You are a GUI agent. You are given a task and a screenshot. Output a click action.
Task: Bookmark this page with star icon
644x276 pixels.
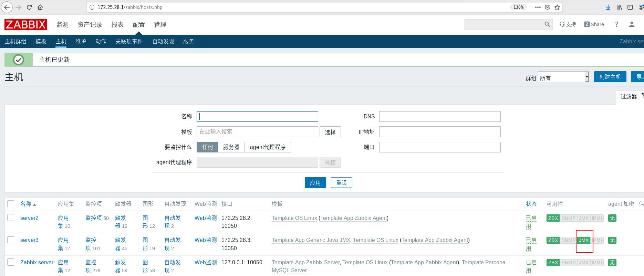click(x=557, y=7)
